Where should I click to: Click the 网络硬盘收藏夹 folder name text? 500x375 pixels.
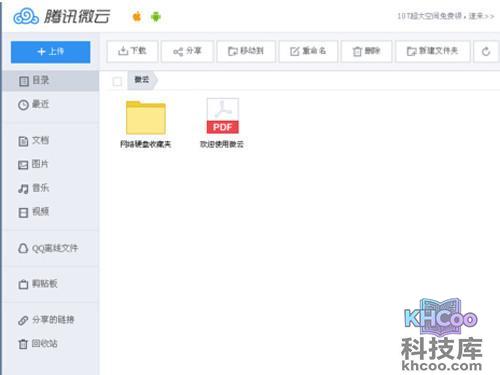click(146, 144)
